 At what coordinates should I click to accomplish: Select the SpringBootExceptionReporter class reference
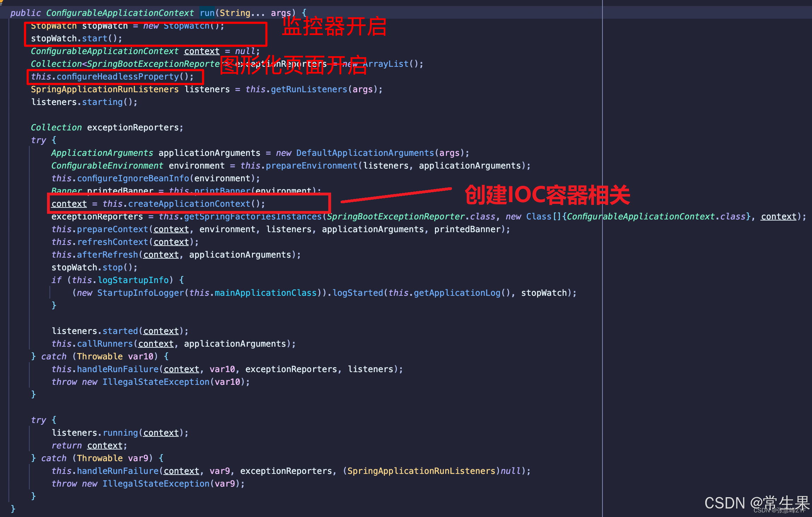click(x=395, y=216)
